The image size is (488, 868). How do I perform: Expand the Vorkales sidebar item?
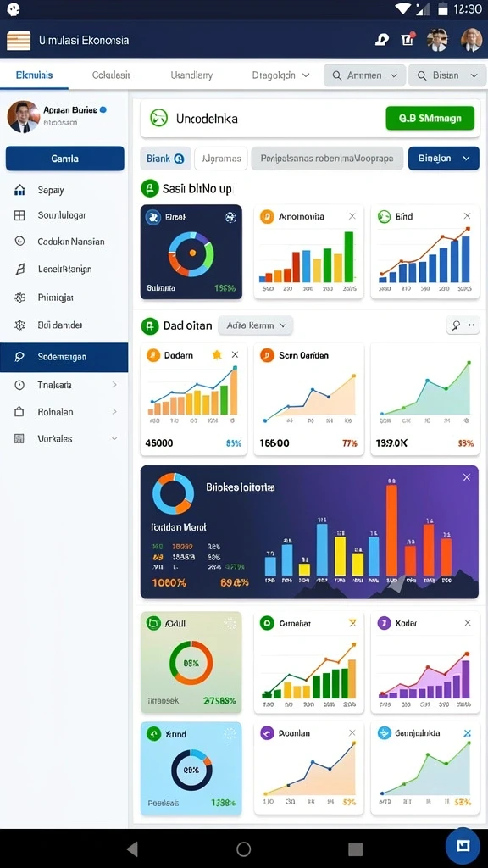[x=64, y=438]
